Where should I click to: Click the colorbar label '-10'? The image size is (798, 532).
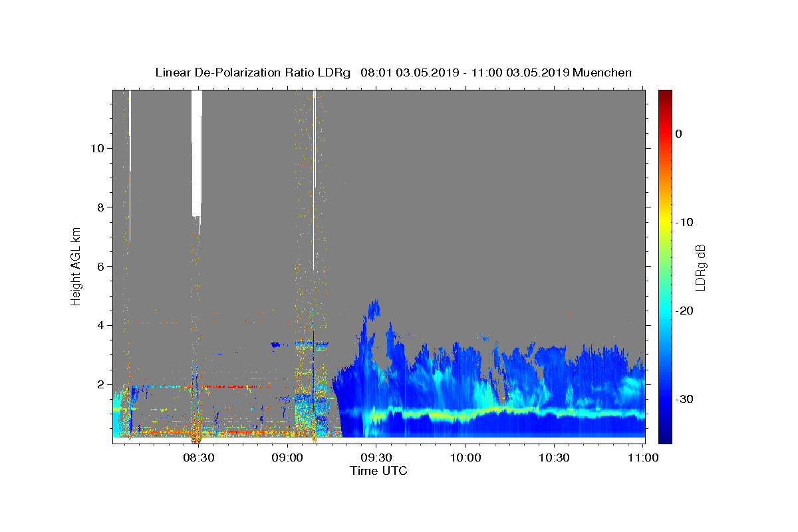(685, 222)
